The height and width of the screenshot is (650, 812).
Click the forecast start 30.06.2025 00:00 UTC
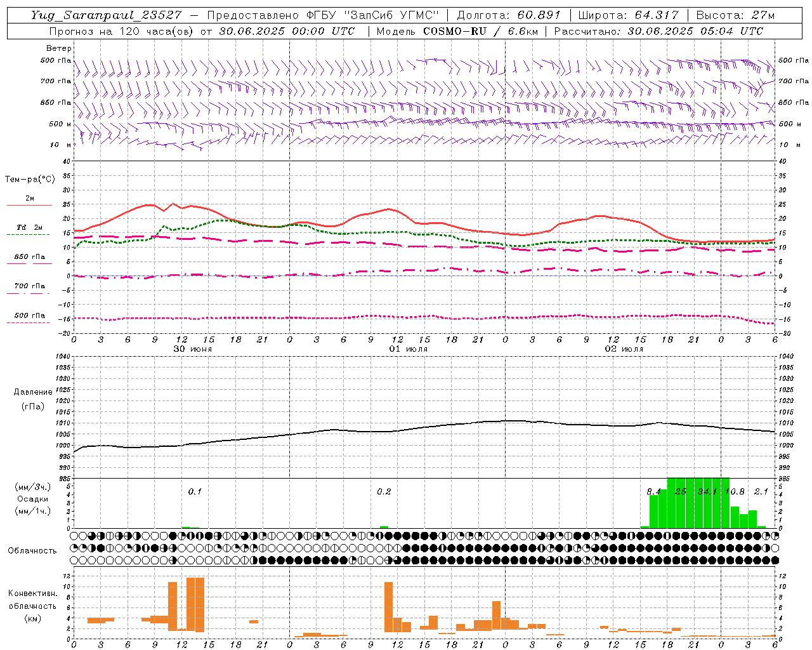point(287,31)
